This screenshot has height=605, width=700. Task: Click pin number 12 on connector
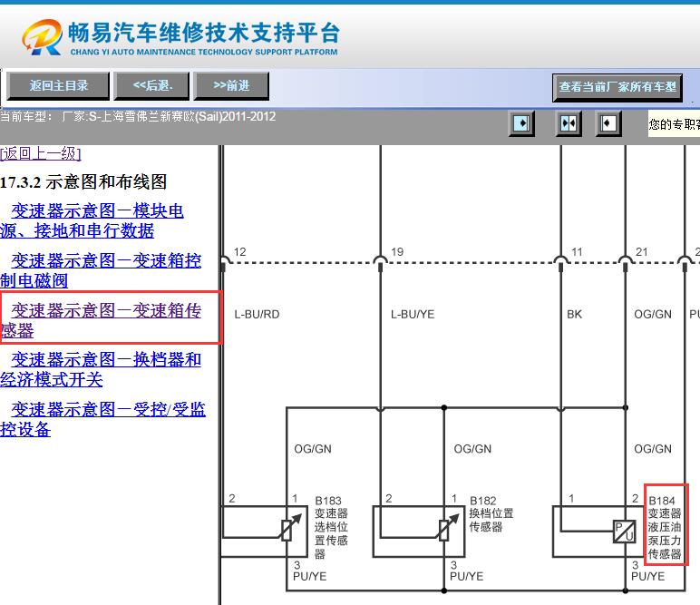pyautogui.click(x=239, y=252)
